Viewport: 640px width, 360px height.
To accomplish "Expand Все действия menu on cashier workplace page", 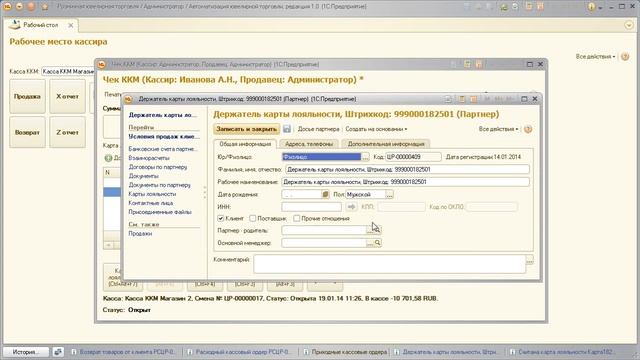I will click(596, 57).
